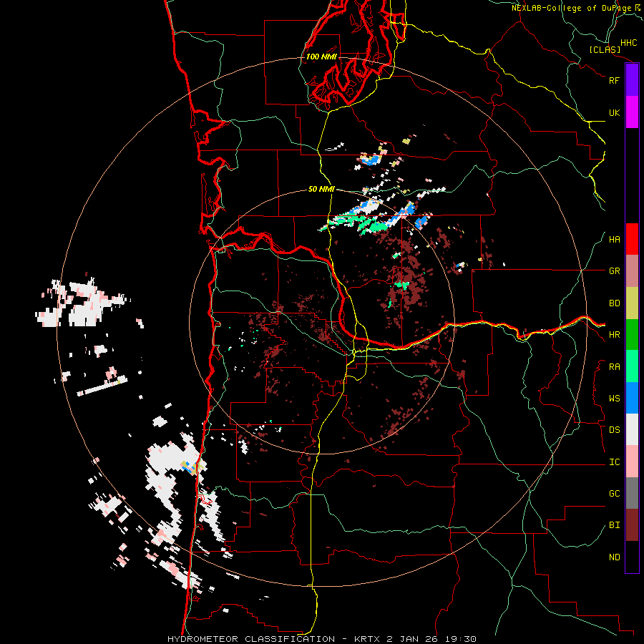Click the "KRTX" radar site identifier

(367, 639)
